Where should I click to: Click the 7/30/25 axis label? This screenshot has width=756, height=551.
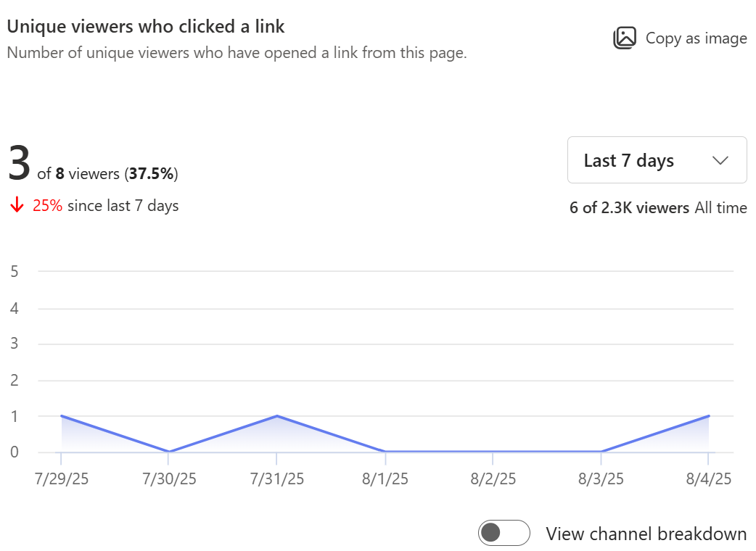pos(170,478)
